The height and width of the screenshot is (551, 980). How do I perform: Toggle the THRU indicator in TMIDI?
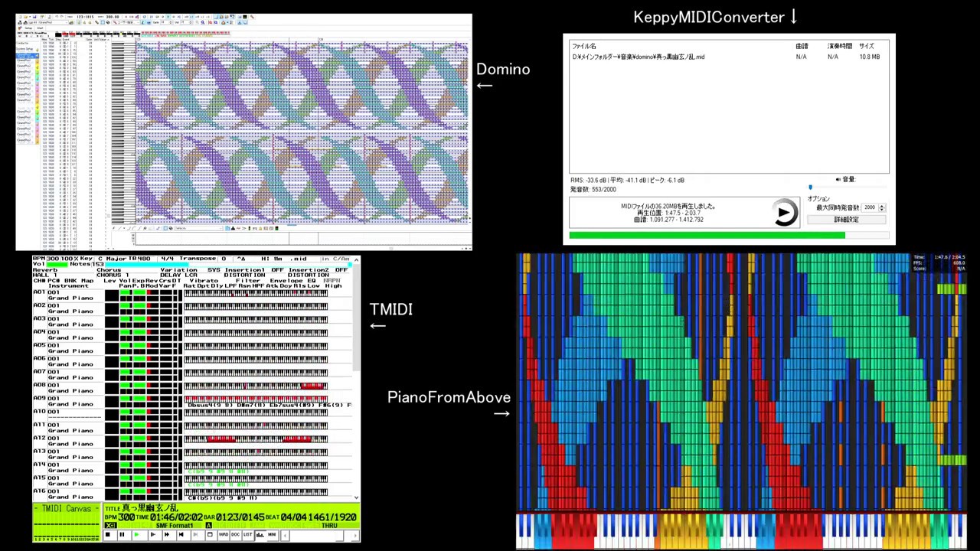(x=329, y=526)
